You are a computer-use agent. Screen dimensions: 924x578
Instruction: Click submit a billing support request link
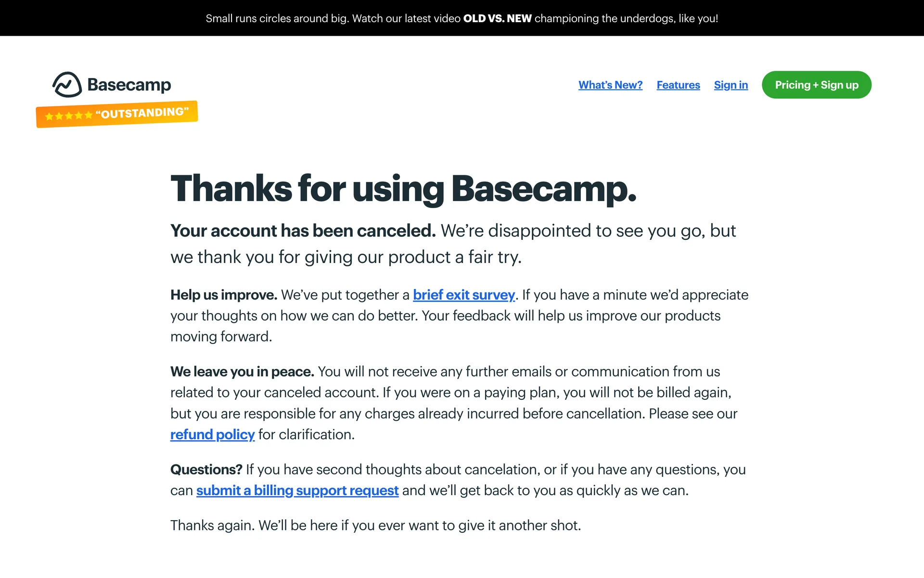pyautogui.click(x=297, y=490)
